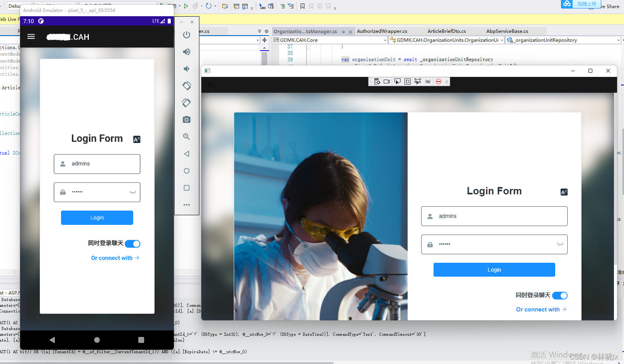
Task: Click the emulator power button icon
Action: [187, 35]
